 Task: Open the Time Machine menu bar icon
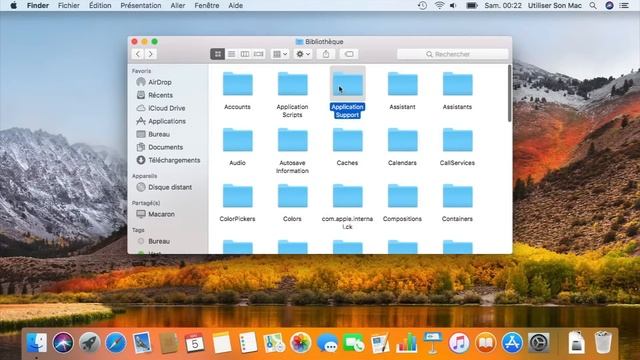(x=422, y=5)
